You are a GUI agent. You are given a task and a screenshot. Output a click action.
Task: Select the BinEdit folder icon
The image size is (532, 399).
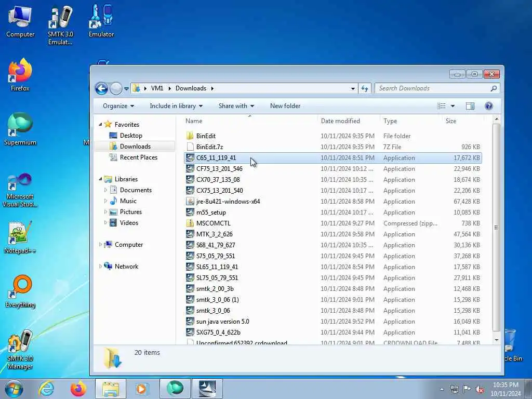click(x=190, y=136)
